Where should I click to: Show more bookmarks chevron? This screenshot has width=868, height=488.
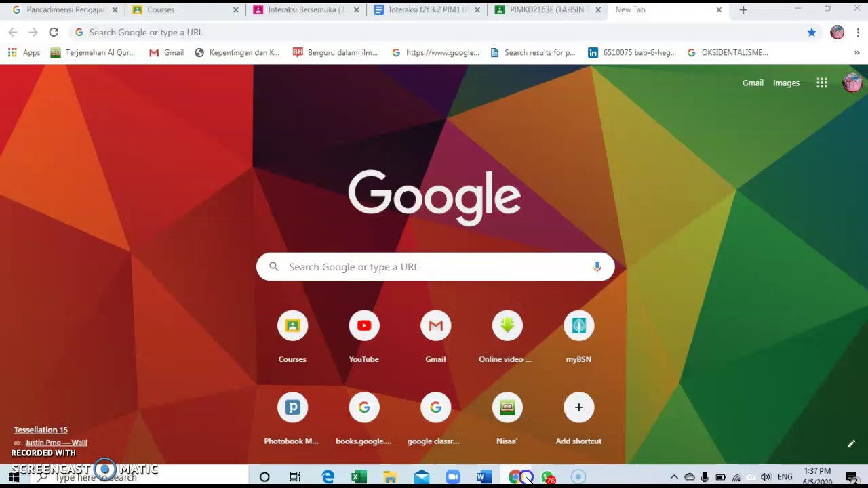857,52
